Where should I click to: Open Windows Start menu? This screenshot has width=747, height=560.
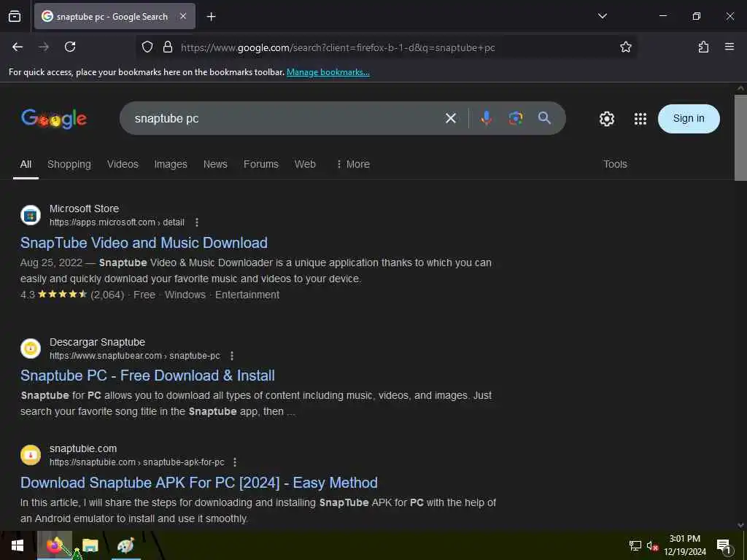point(18,545)
